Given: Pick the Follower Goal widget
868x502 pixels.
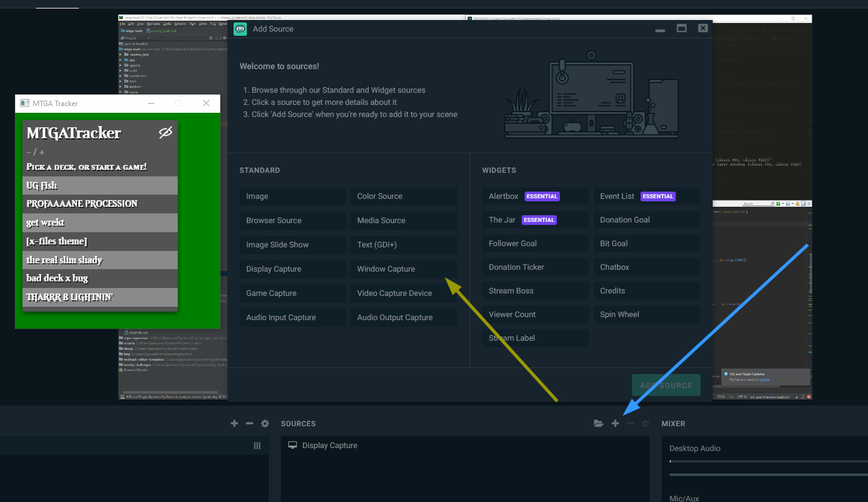Looking at the screenshot, I should pos(536,244).
